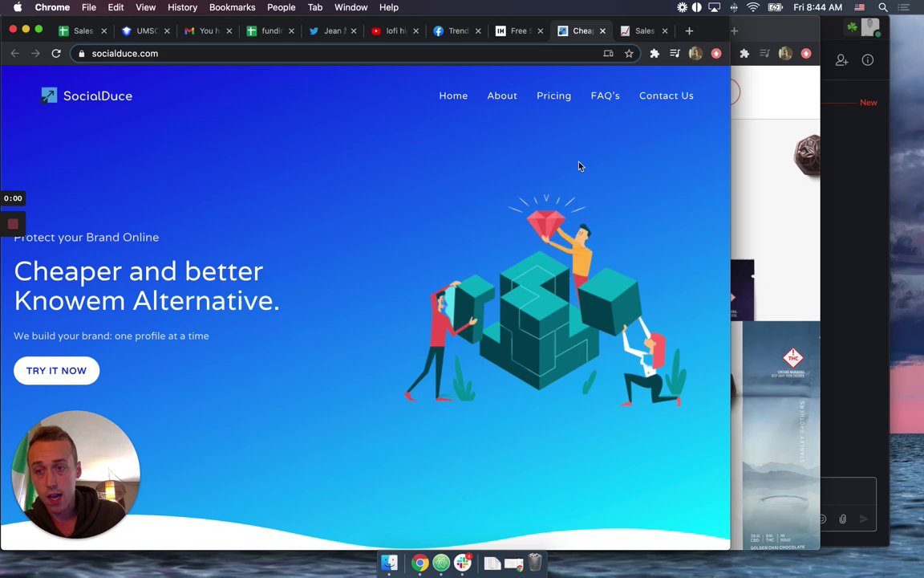Image resolution: width=924 pixels, height=578 pixels.
Task: Bookmark page with star icon
Action: coord(629,53)
